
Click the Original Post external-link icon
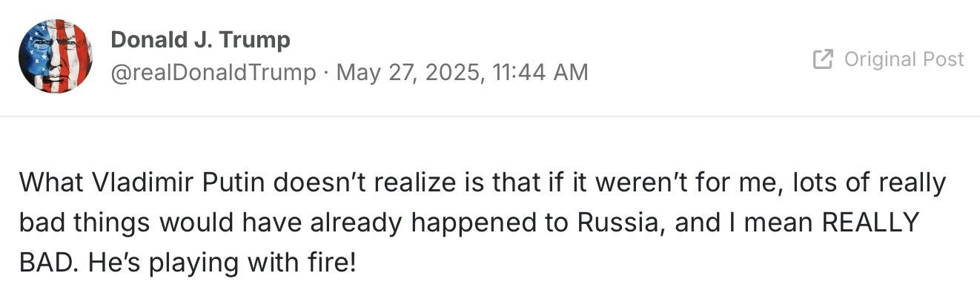823,59
